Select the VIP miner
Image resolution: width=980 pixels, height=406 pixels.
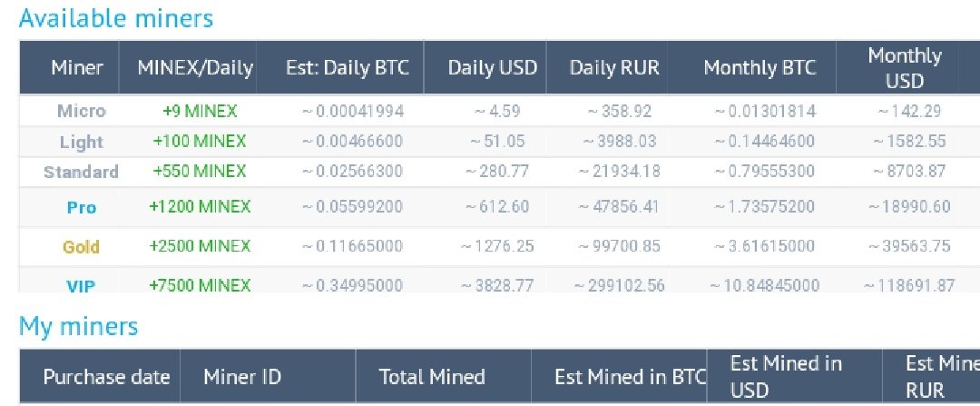tap(82, 286)
